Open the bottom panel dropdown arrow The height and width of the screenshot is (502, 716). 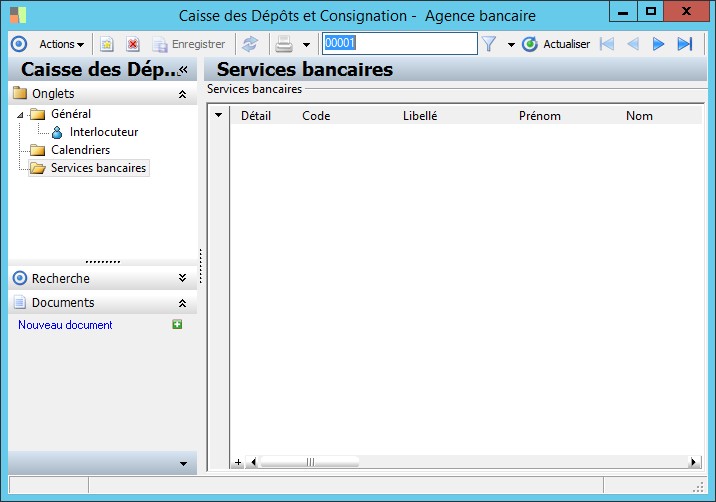183,464
